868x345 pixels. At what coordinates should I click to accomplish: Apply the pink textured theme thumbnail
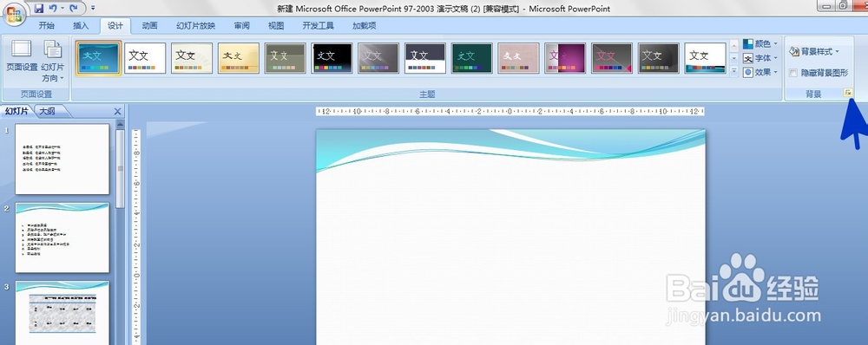coord(519,58)
